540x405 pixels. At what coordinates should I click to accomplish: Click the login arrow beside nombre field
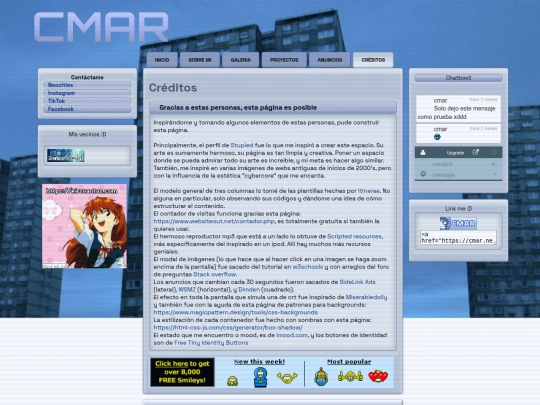click(494, 164)
